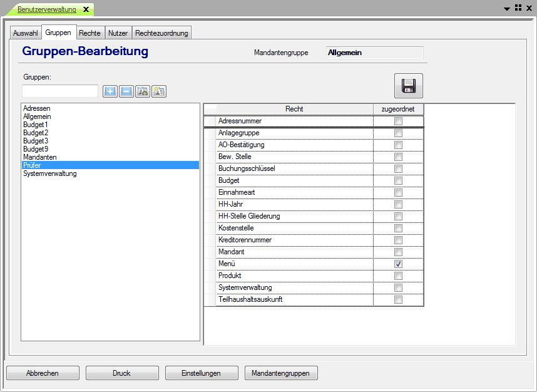Click the Gruppen name input field
Image resolution: width=537 pixels, height=392 pixels.
[x=60, y=91]
